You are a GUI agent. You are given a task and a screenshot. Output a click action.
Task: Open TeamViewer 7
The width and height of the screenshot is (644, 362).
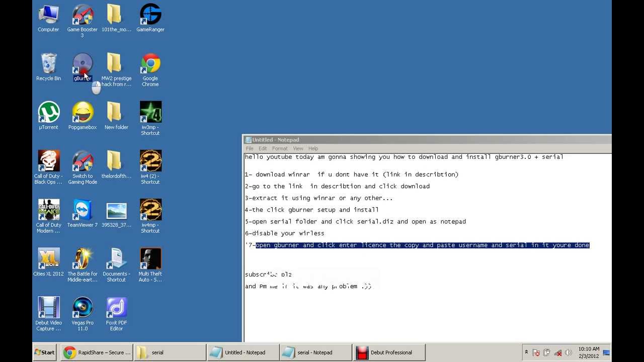82,210
